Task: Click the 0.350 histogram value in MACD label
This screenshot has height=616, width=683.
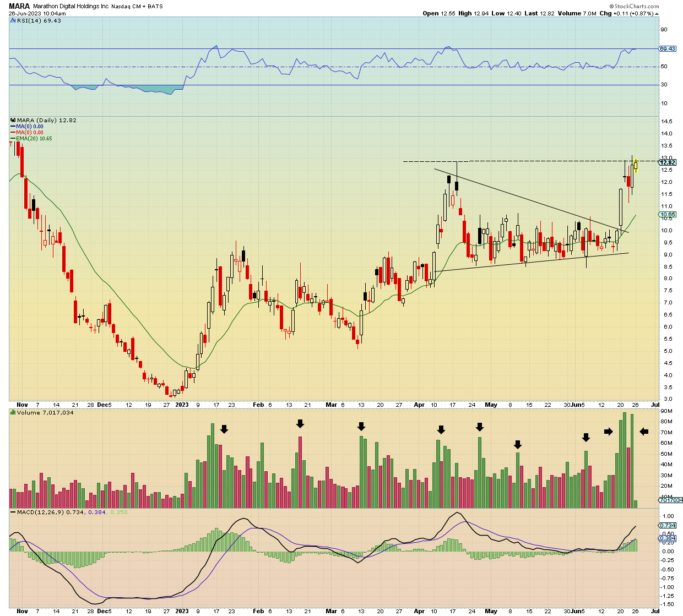Action: pyautogui.click(x=118, y=513)
